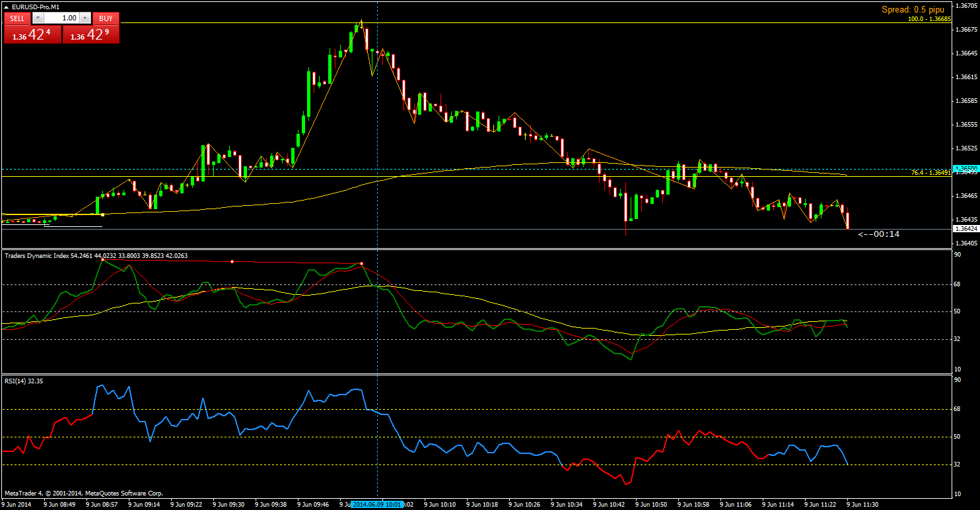Decrease trade volume with the down arrow
This screenshot has height=510, width=980.
click(38, 18)
